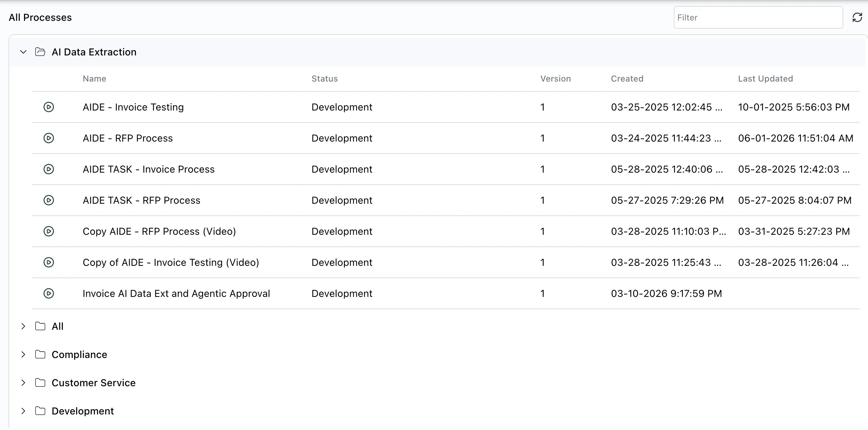Expand the Compliance folder chevron
Image resolution: width=868 pixels, height=430 pixels.
click(x=23, y=354)
